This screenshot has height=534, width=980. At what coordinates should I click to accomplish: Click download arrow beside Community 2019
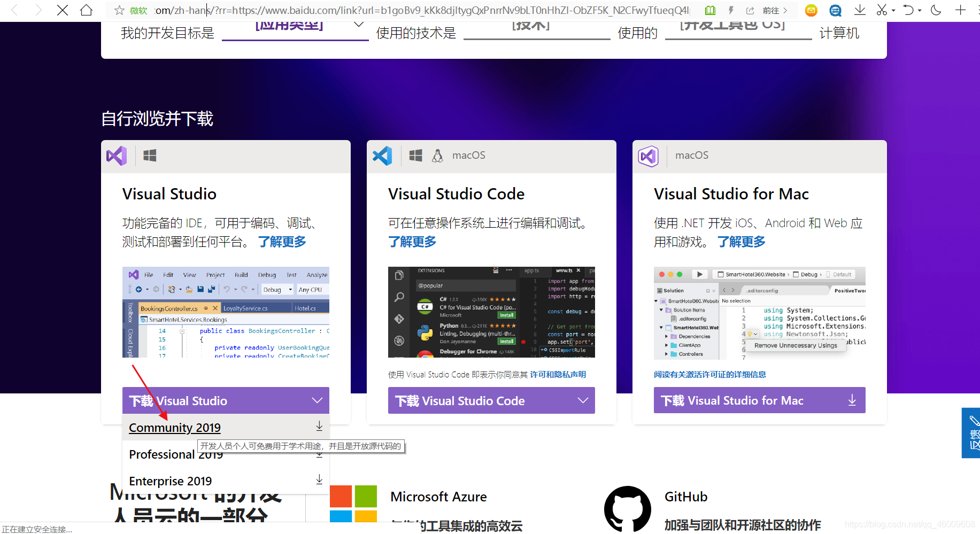pyautogui.click(x=319, y=426)
